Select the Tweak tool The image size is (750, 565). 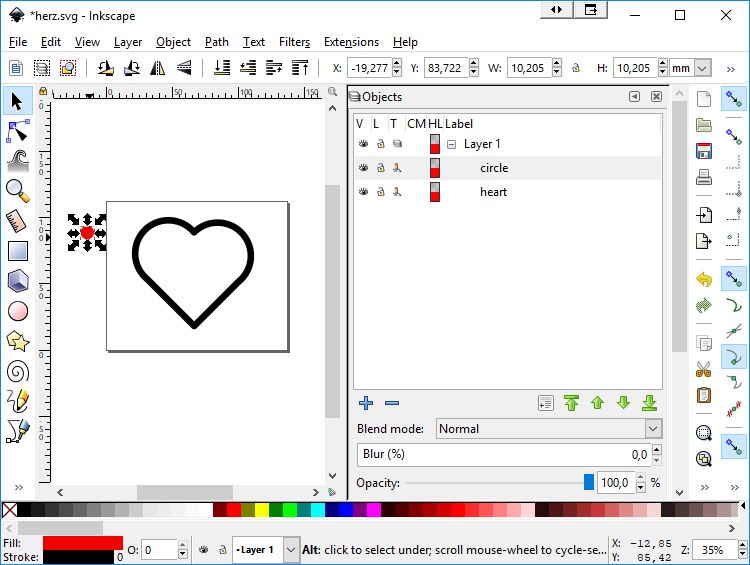pos(18,161)
